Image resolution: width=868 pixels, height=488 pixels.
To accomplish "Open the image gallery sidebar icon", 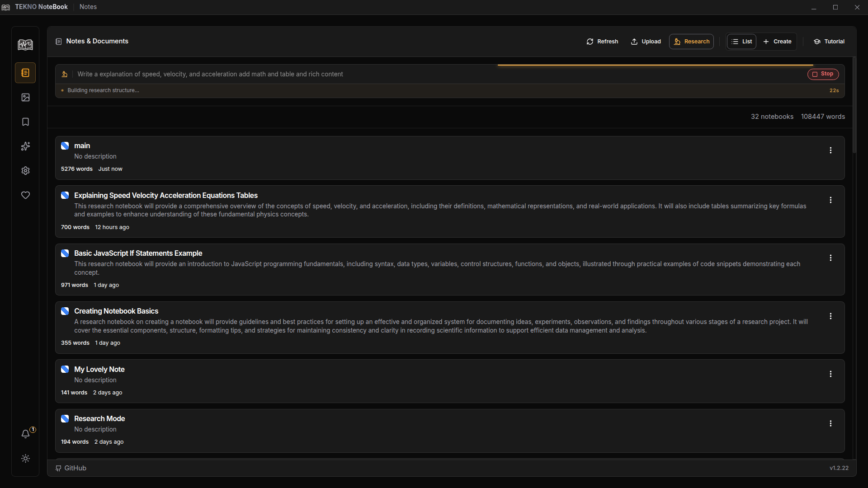I will pos(25,98).
